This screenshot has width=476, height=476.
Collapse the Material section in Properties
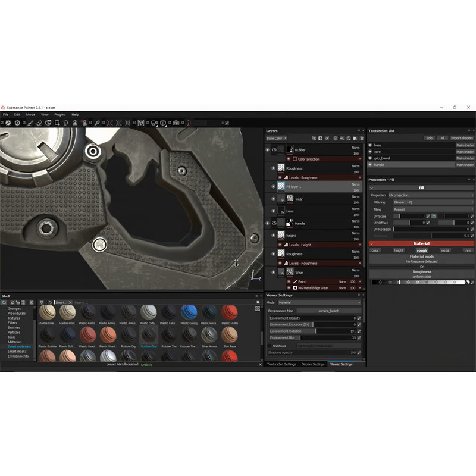click(372, 243)
